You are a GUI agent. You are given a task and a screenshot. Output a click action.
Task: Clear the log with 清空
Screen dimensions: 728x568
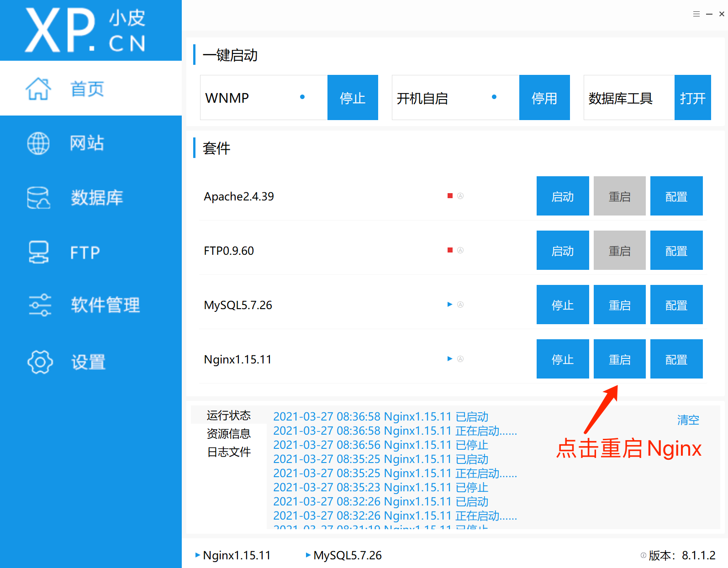(x=688, y=420)
